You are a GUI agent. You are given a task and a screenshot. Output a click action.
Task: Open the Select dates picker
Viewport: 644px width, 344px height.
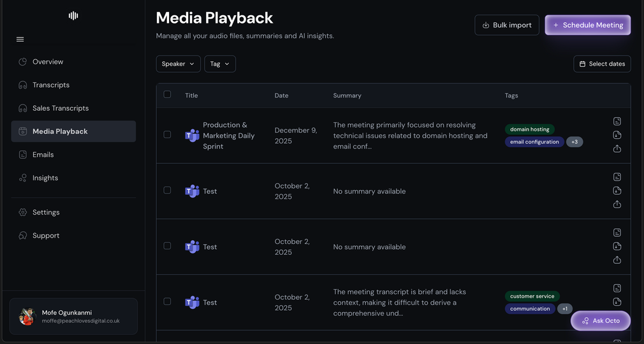point(602,64)
